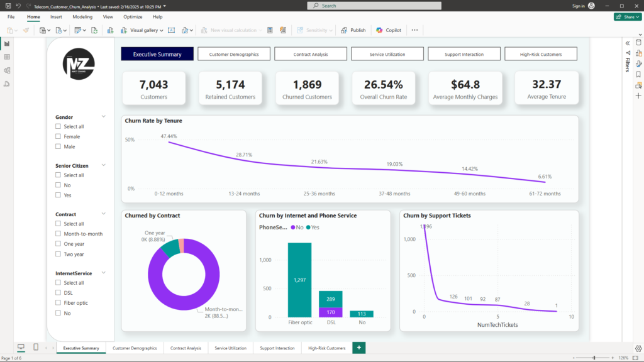Open the Model view in left sidebar
Screen dimensions: 644x362
tap(7, 70)
